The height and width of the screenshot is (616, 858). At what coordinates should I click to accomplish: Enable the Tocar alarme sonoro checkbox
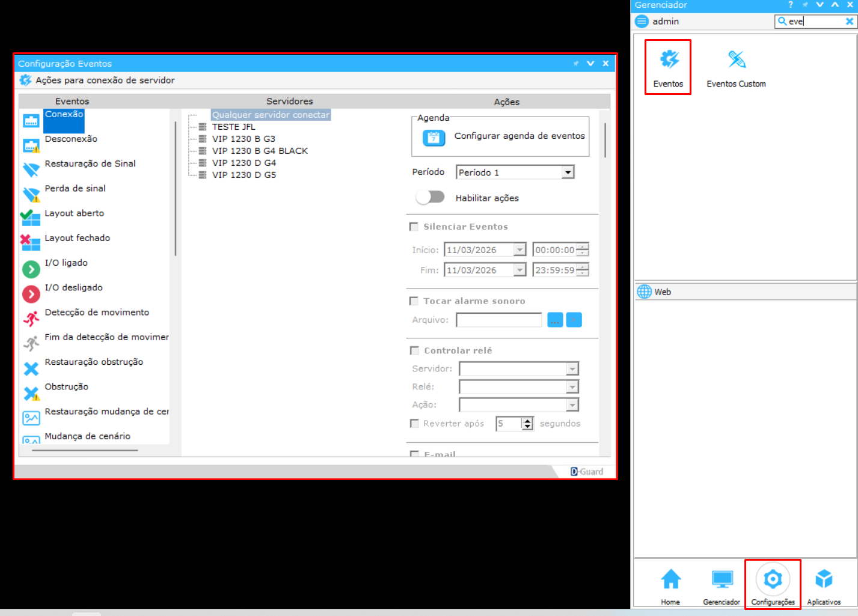click(x=414, y=301)
